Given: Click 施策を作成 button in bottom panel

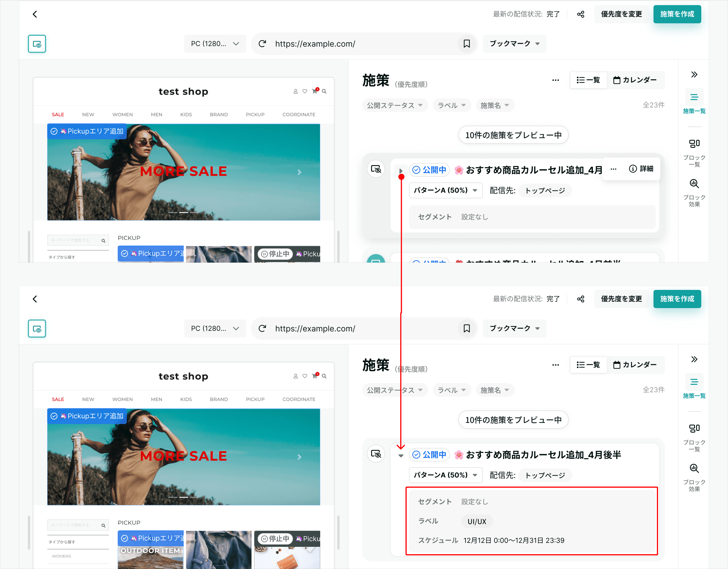Looking at the screenshot, I should pos(677,299).
